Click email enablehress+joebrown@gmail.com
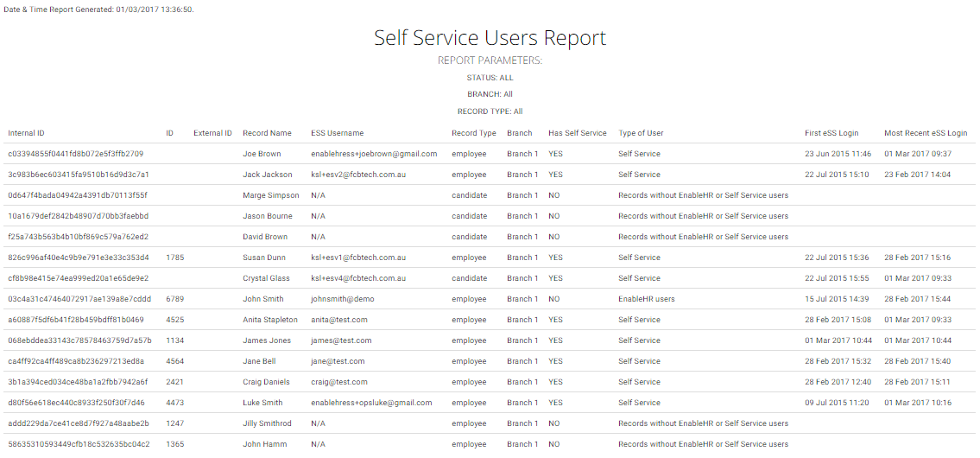Screen dimensions: 980x458 point(374,154)
